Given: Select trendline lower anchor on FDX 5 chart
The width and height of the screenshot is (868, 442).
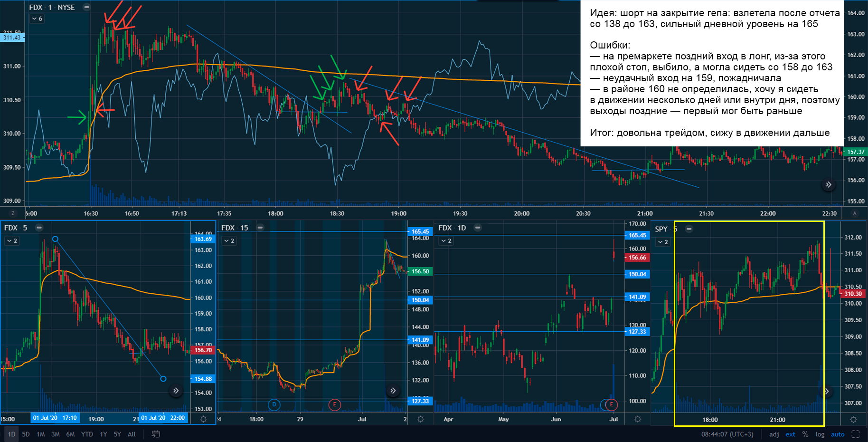Looking at the screenshot, I should coord(163,379).
